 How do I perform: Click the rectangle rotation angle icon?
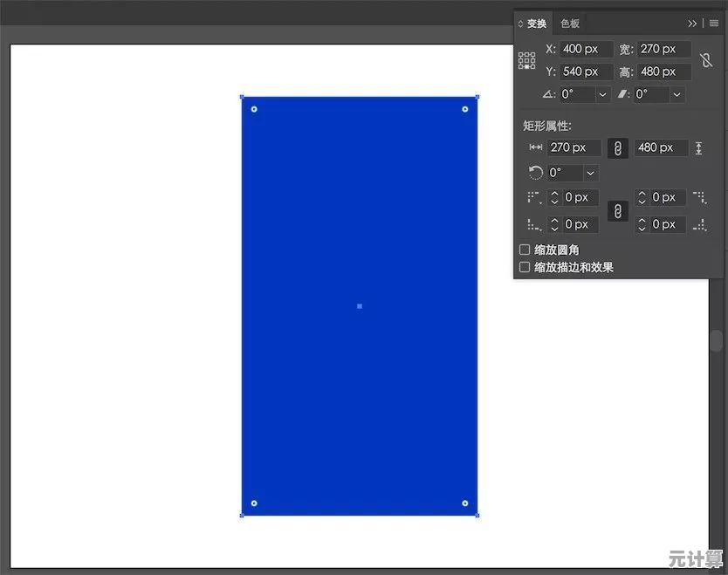point(536,173)
